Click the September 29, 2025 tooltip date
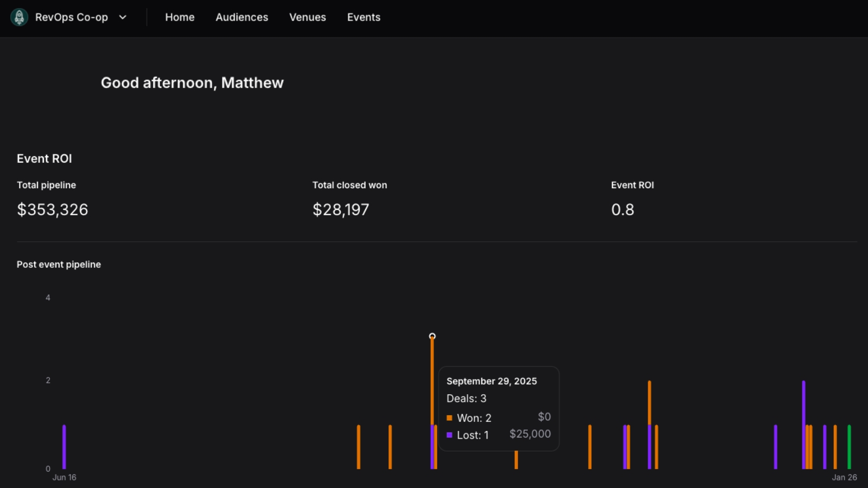Screen dimensions: 868x488 [492, 381]
